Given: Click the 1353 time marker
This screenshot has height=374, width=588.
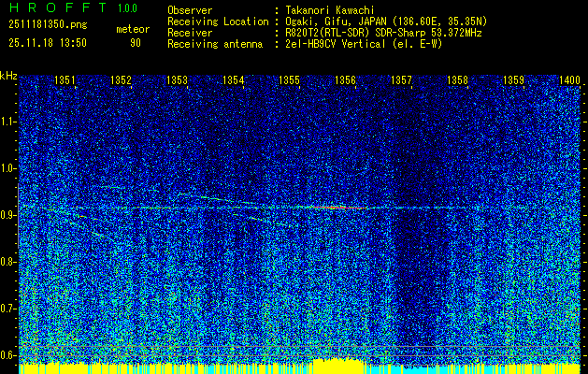Looking at the screenshot, I should click(177, 79).
